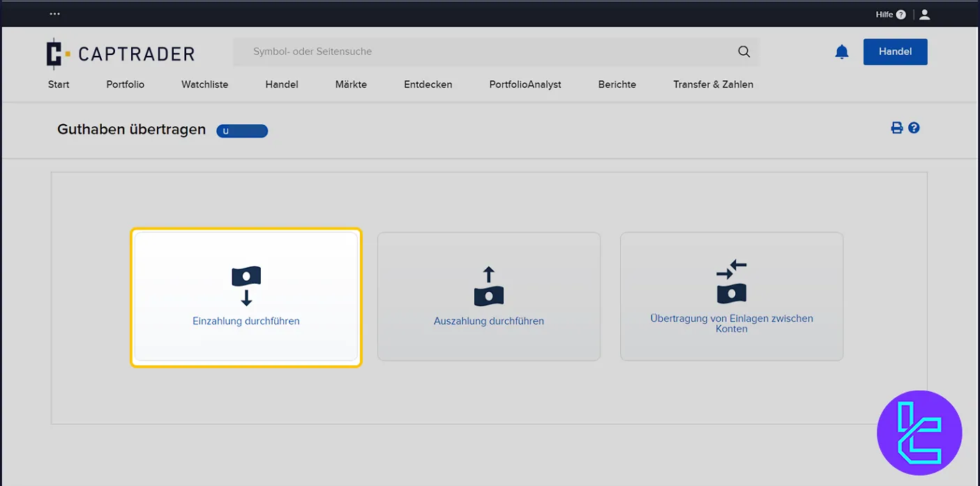980x486 pixels.
Task: Open the PortfolioAnalyst menu
Action: coord(525,84)
